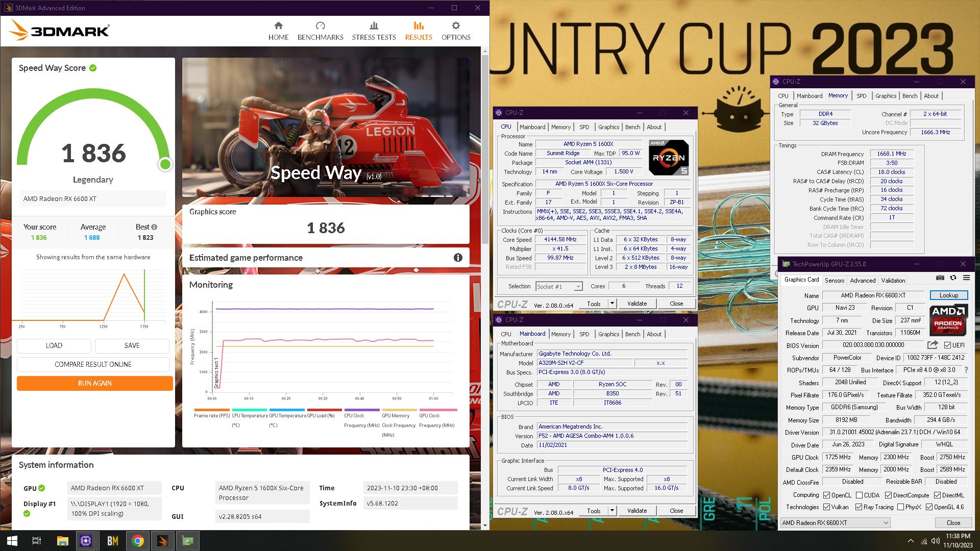This screenshot has width=980, height=551.
Task: Click the BIOS export share icon in GPU-Z
Action: click(933, 345)
